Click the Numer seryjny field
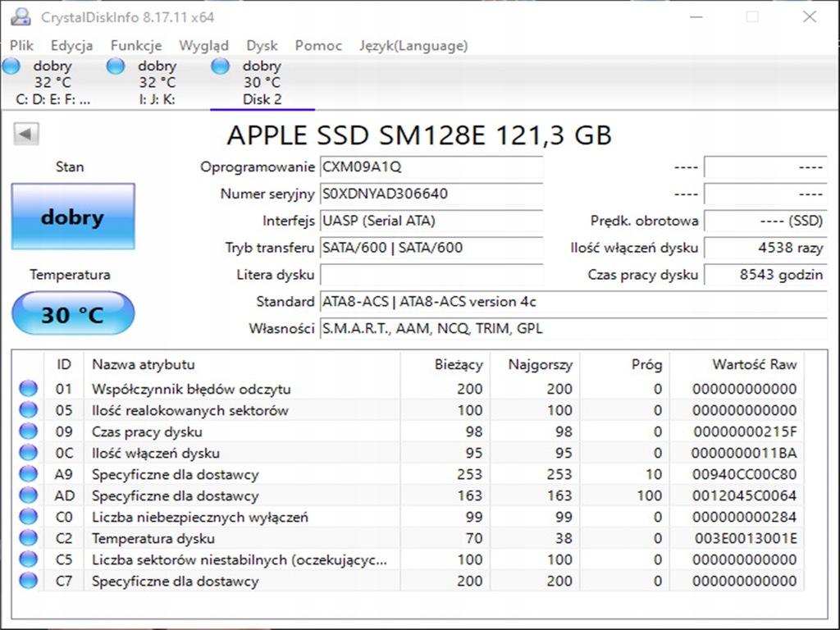This screenshot has height=630, width=840. [431, 194]
